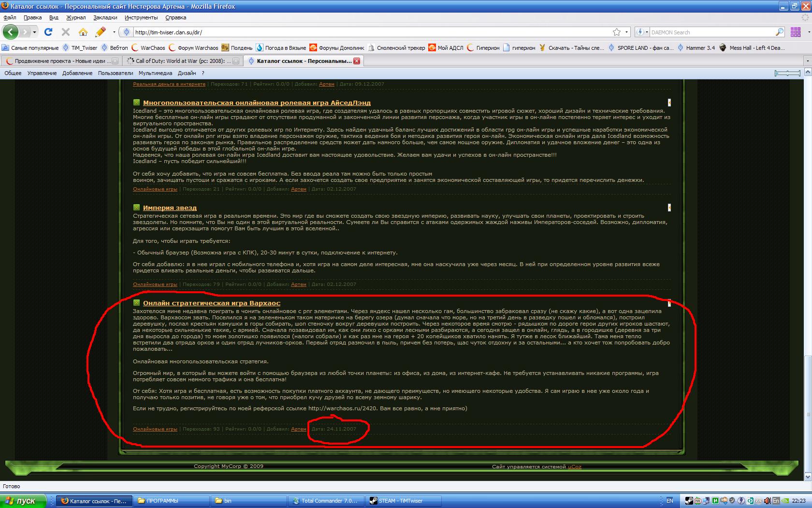Open the ПРОГРАММЫ folder taskbar button
The image size is (812, 508).
point(172,501)
